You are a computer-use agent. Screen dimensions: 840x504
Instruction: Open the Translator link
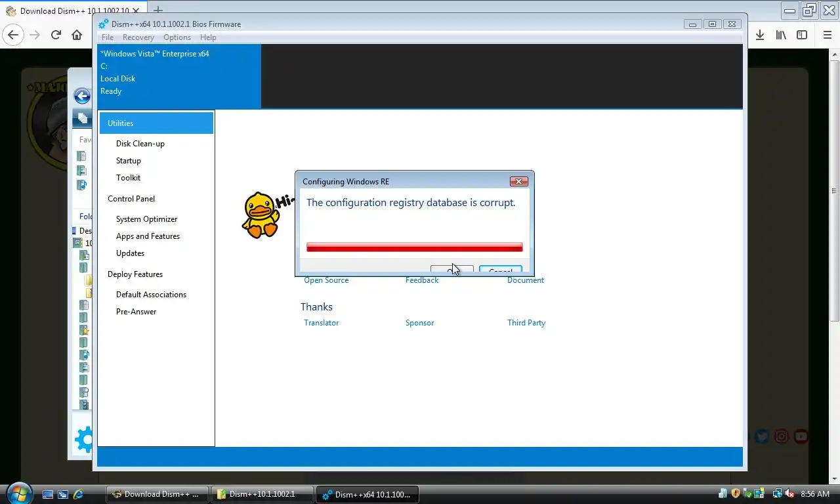click(x=322, y=323)
